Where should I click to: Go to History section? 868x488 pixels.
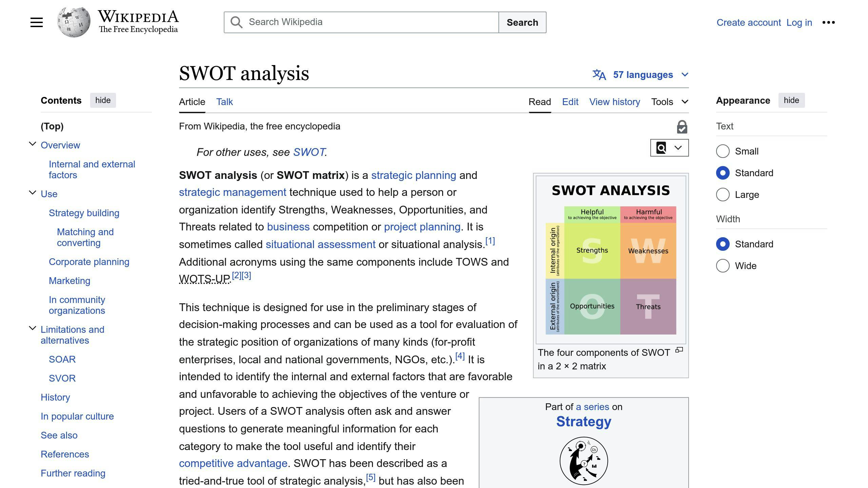click(55, 397)
